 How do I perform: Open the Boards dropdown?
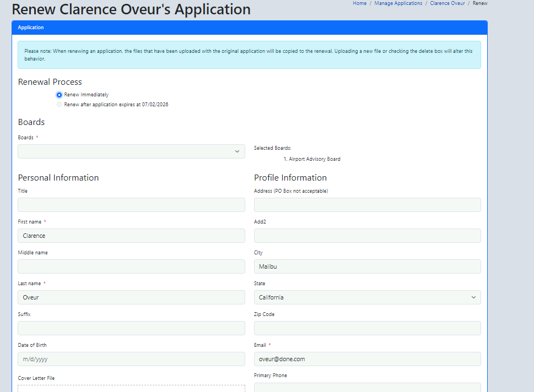131,151
